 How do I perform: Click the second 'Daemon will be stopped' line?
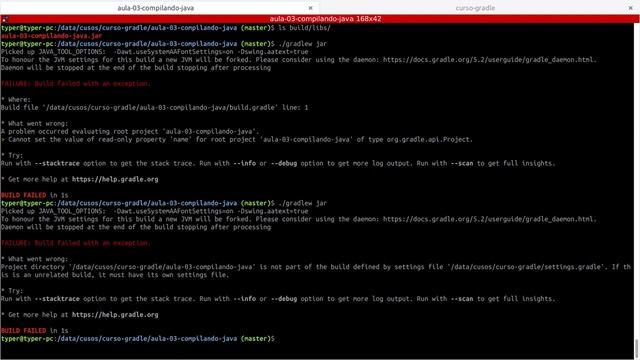(x=136, y=227)
